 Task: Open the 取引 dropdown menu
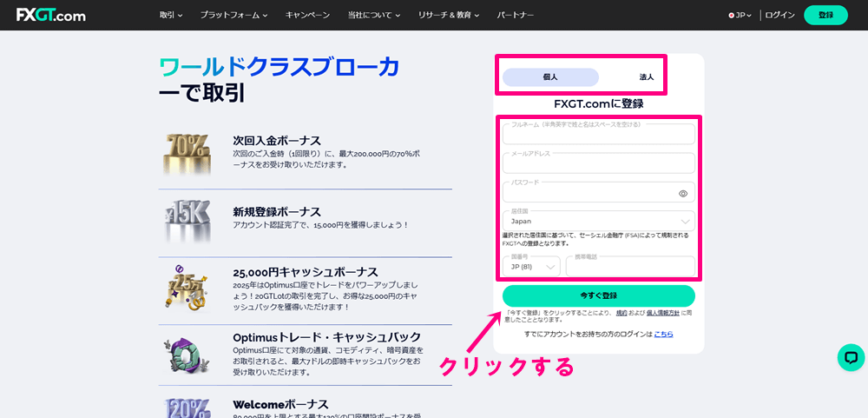pos(171,15)
